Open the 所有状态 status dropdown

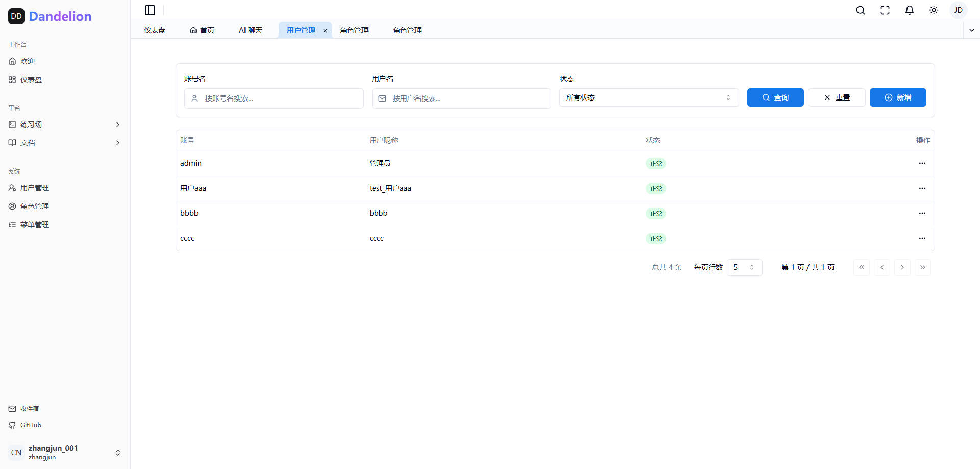pos(649,97)
